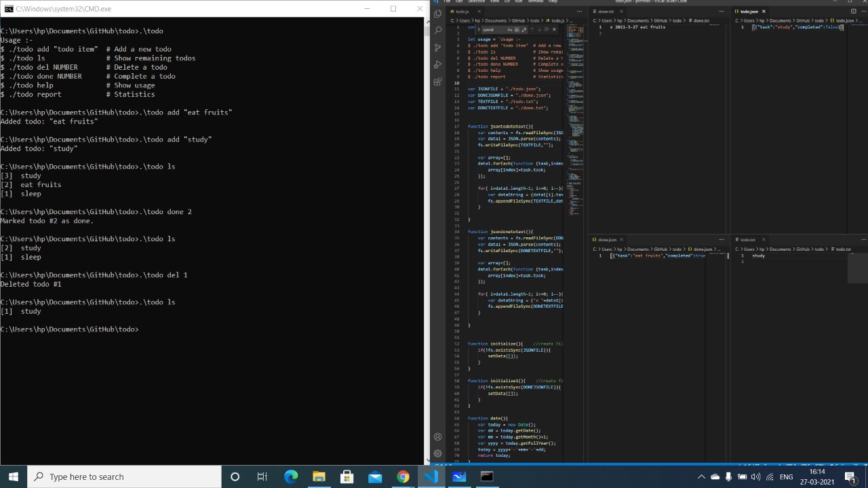Open the Windows Start menu
This screenshot has height=488, width=868.
14,476
